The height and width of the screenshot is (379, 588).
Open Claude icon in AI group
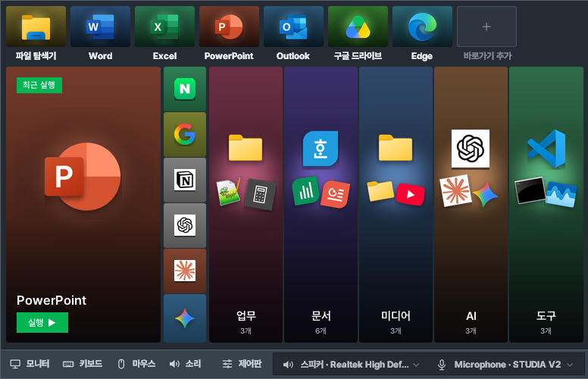pos(455,190)
